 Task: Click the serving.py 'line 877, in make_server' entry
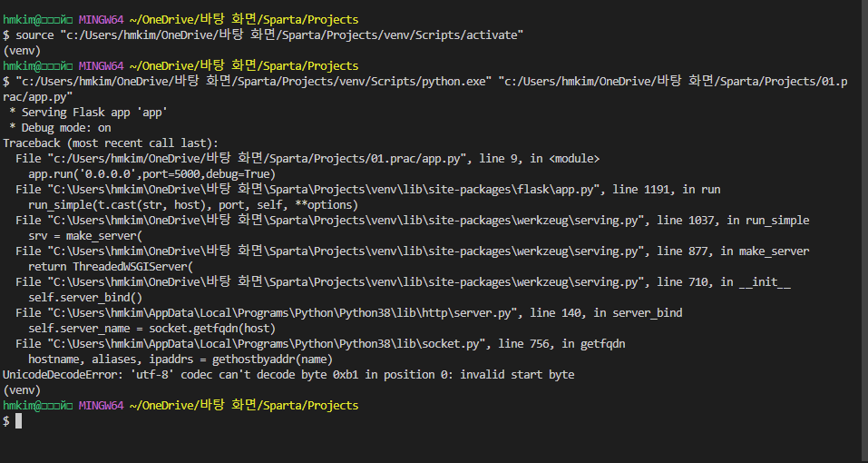[413, 251]
